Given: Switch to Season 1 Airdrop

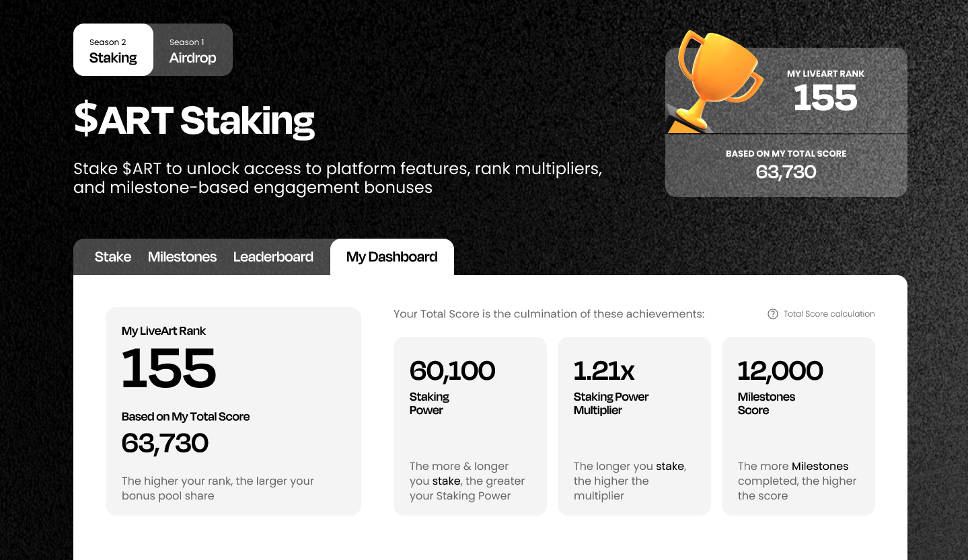Looking at the screenshot, I should click(x=193, y=50).
